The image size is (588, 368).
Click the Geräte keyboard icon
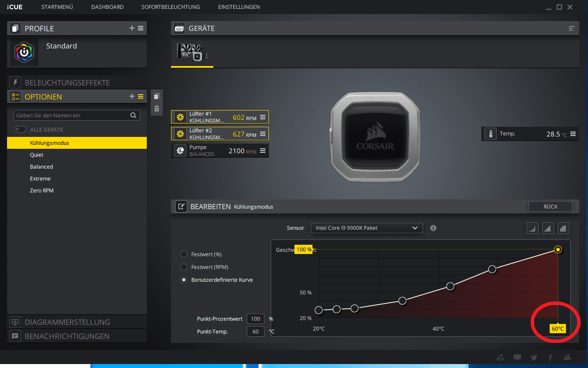[x=179, y=28]
